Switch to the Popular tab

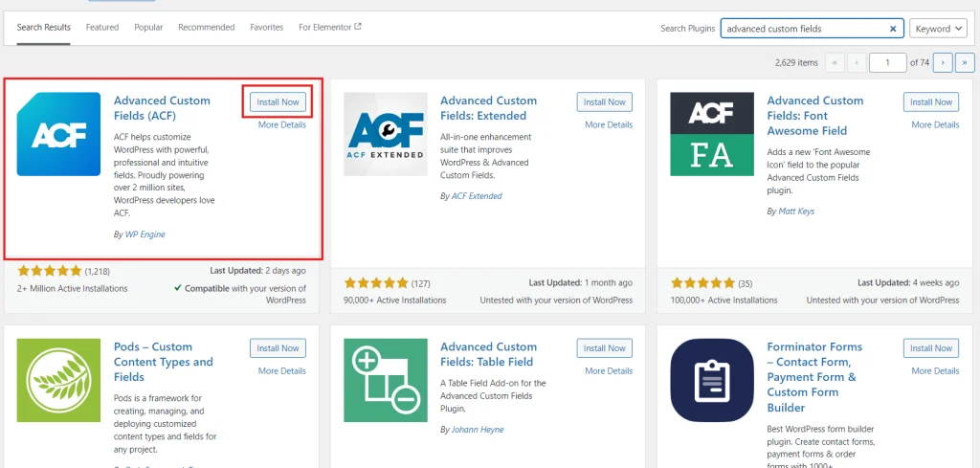pyautogui.click(x=148, y=28)
